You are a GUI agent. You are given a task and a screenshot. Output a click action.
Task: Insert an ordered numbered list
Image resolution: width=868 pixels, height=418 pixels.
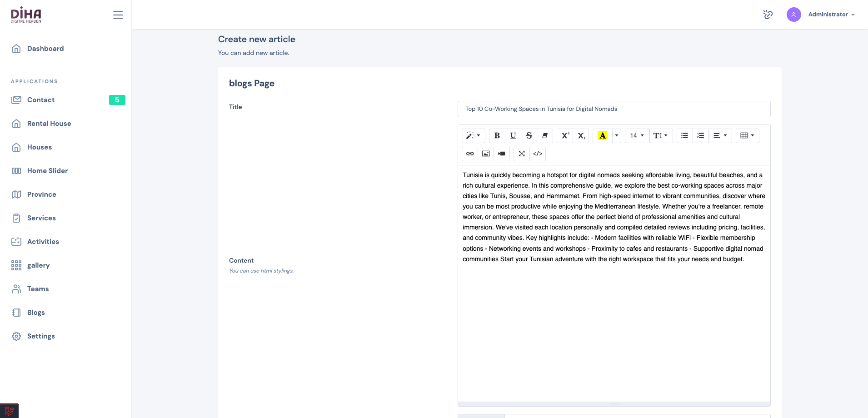click(x=700, y=135)
